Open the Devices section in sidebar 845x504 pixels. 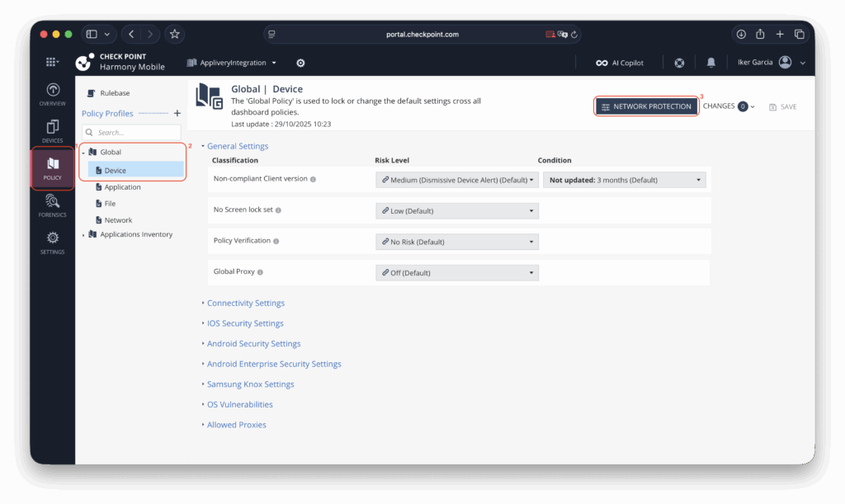pyautogui.click(x=53, y=131)
